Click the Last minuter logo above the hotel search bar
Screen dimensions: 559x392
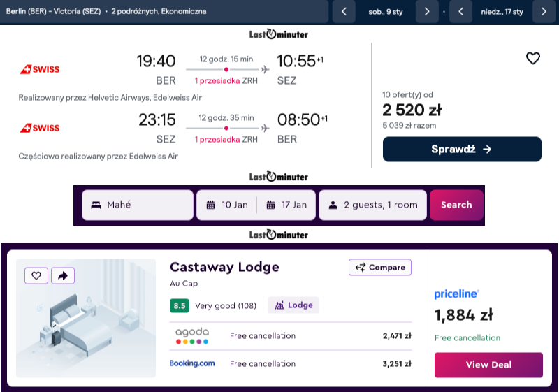[278, 177]
